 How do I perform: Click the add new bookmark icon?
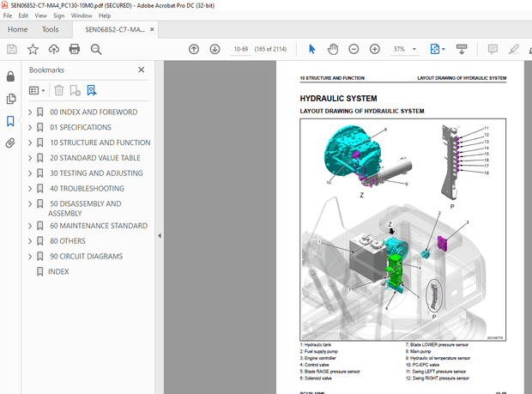[x=75, y=91]
